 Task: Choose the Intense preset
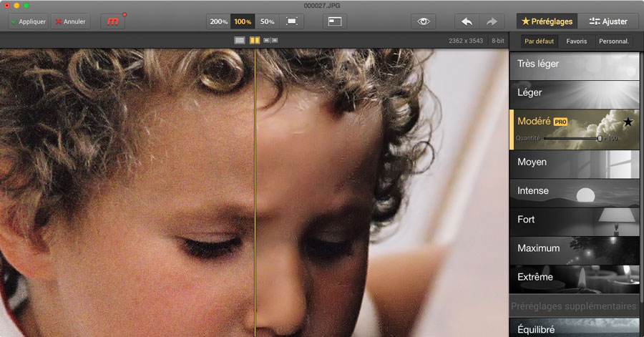click(574, 192)
